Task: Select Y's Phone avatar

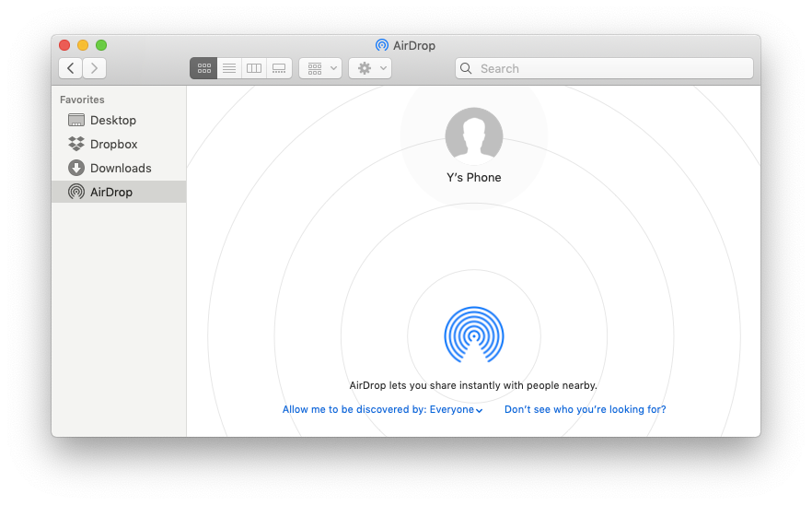Action: pyautogui.click(x=474, y=135)
